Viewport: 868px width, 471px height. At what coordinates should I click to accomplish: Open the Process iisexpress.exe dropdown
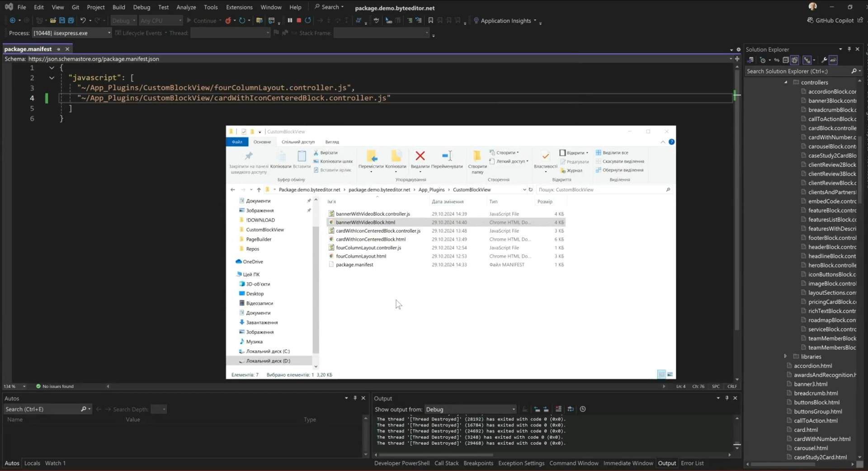(109, 33)
